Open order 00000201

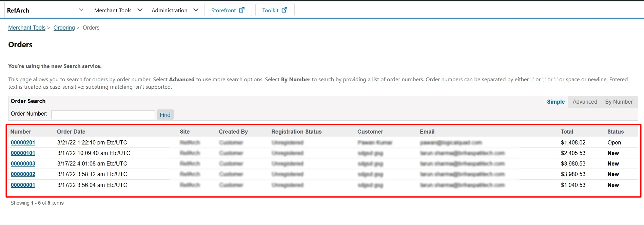pos(23,142)
